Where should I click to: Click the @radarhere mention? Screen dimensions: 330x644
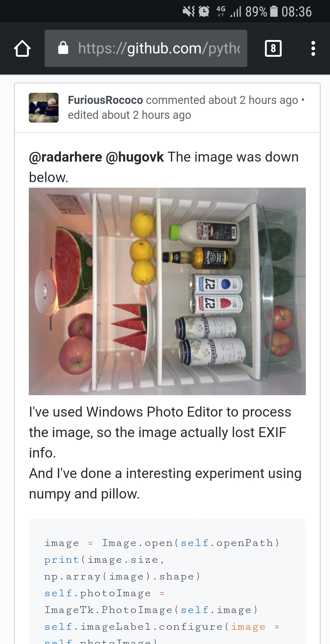point(65,157)
